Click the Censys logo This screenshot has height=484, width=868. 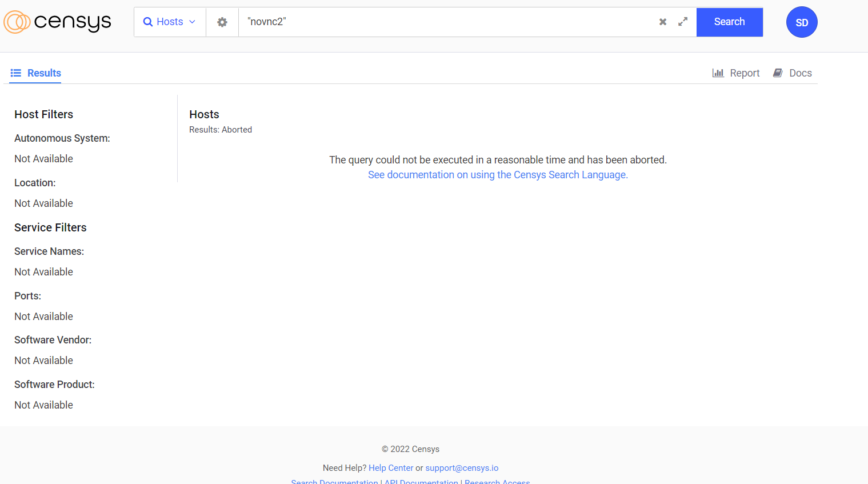coord(57,22)
